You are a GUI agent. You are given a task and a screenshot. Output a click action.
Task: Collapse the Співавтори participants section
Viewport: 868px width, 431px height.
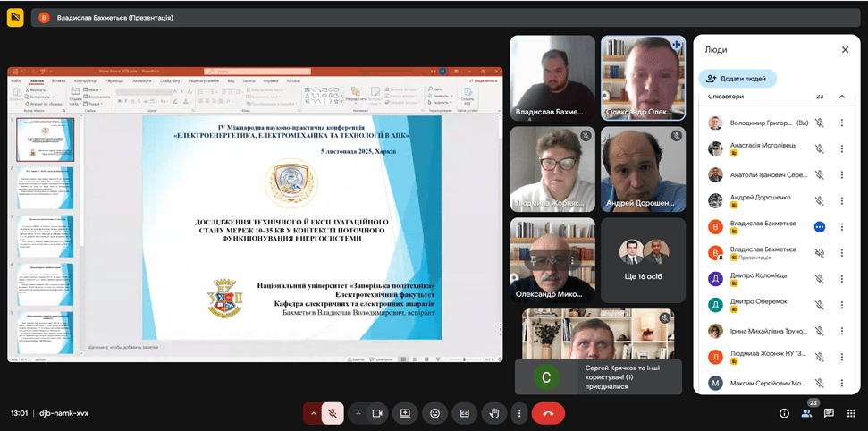coord(841,97)
